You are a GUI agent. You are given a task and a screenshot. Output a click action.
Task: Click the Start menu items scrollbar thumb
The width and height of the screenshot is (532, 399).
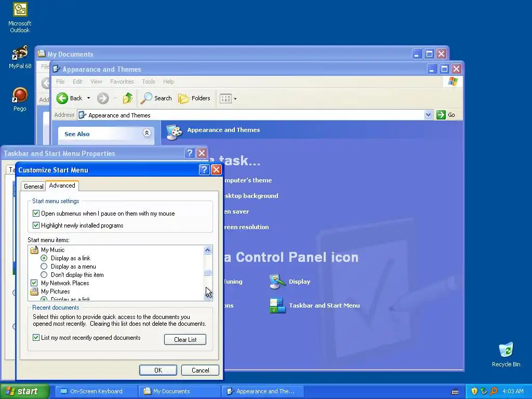coord(207,272)
